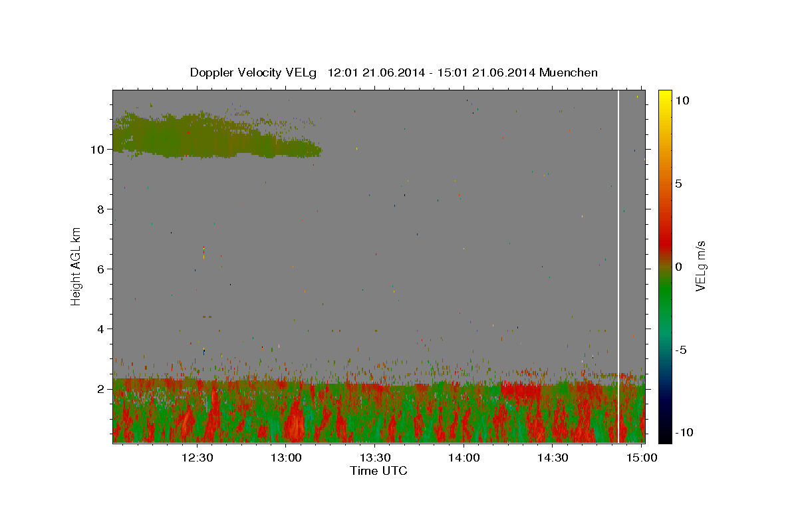Click the colorbar tick value -10
Viewport: 798px width, 532px height.
pos(683,432)
